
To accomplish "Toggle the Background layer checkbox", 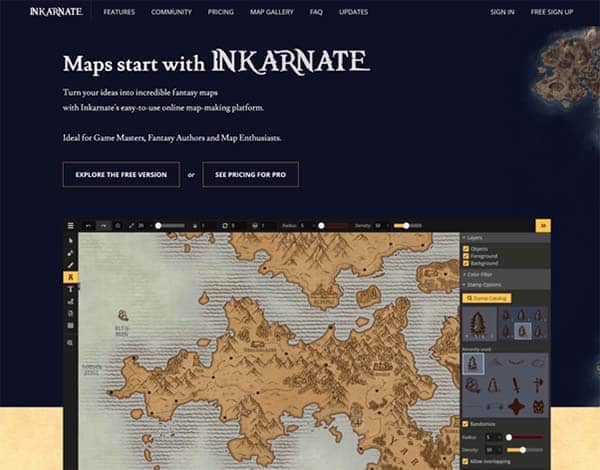I will pos(466,263).
